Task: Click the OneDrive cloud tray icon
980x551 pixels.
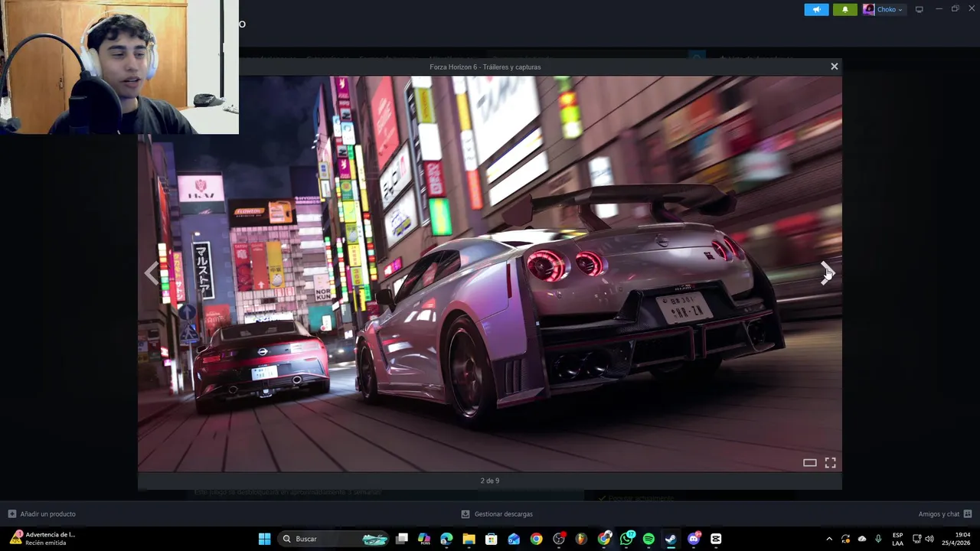Action: (x=862, y=539)
